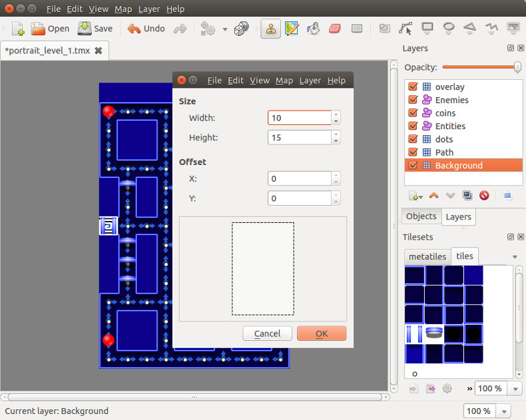526x420 pixels.
Task: Select the Insert Ellipse tool
Action: coord(449,29)
